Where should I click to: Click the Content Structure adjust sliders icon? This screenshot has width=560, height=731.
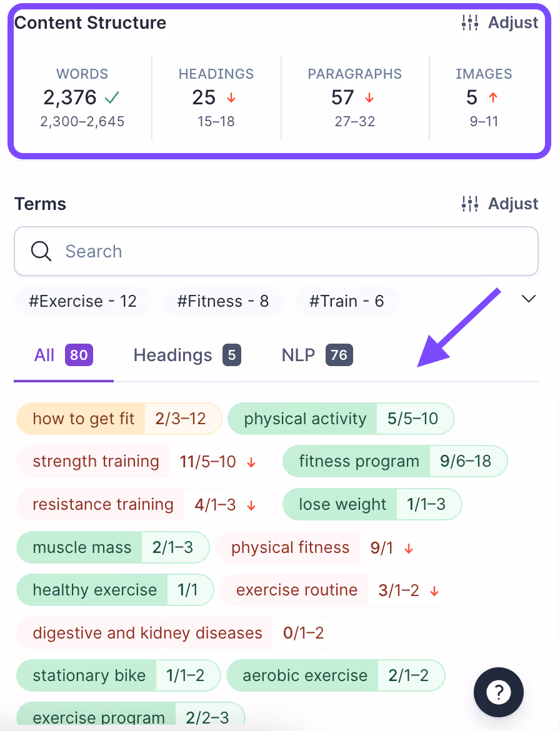click(x=469, y=22)
